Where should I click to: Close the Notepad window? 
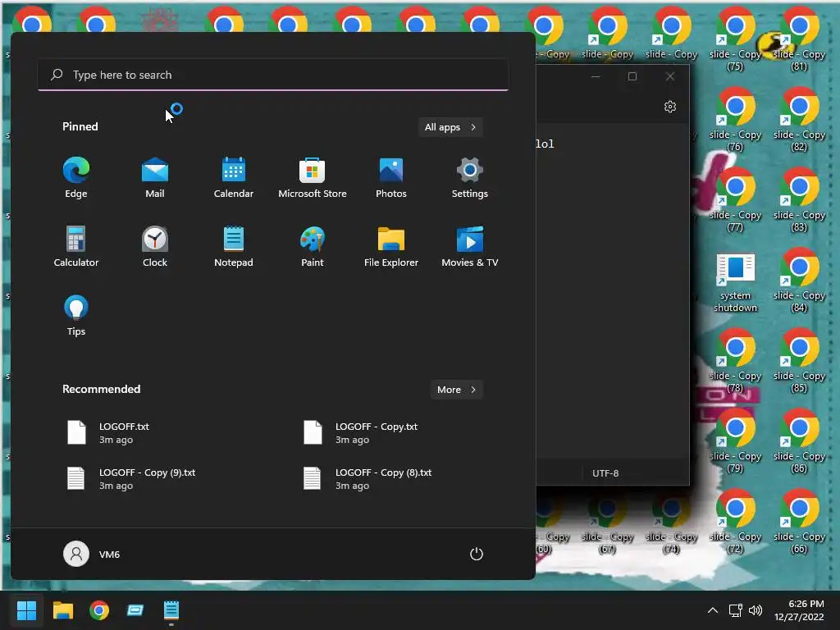click(669, 76)
